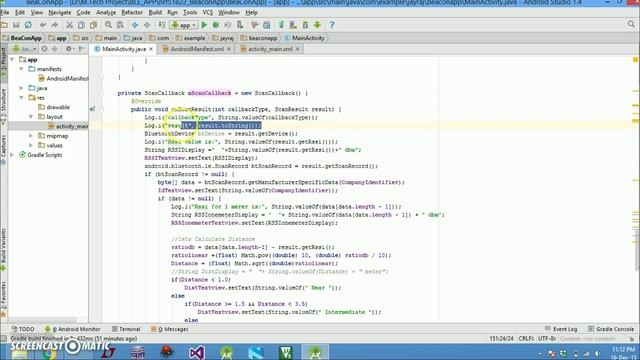Click the Save All toolbar icon

(x=16, y=25)
